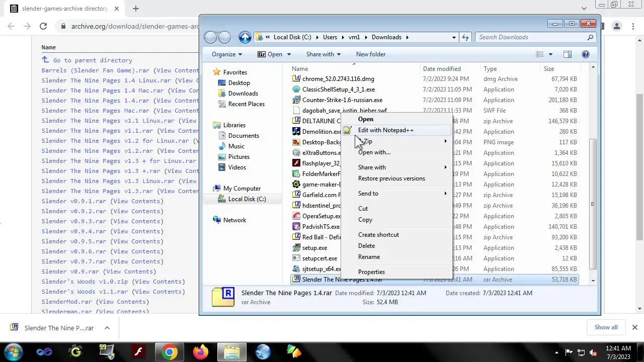The image size is (644, 362).
Task: Toggle the preview pane icon
Action: [568, 54]
